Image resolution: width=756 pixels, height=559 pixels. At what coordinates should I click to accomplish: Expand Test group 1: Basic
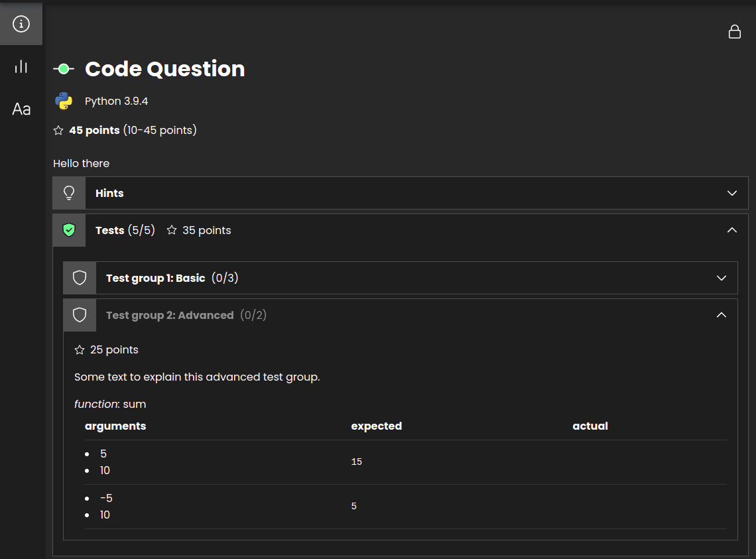(x=721, y=278)
